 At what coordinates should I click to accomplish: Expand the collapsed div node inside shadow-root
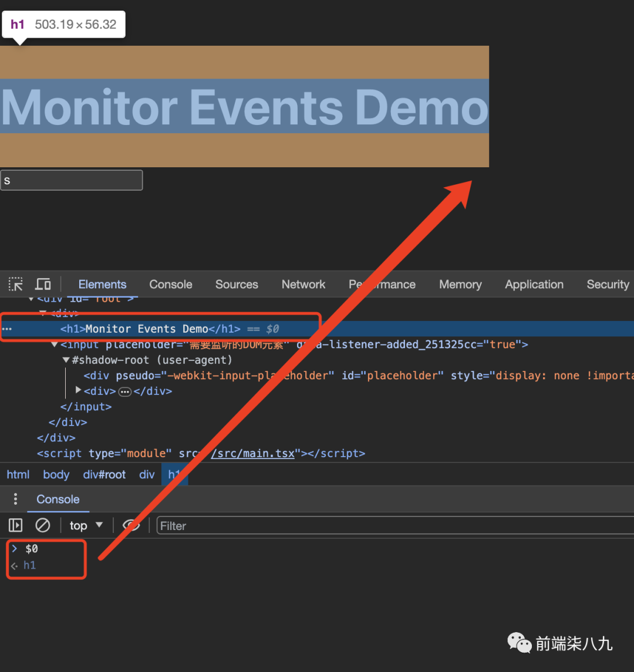click(78, 390)
